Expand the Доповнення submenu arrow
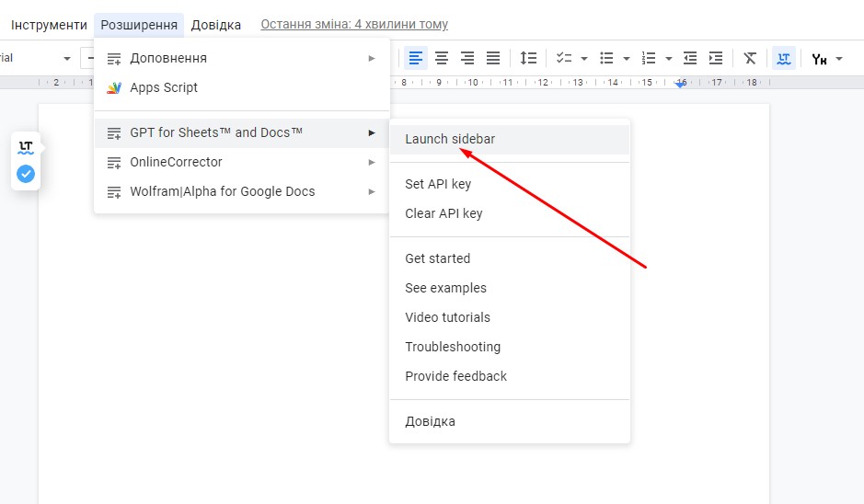 click(372, 58)
